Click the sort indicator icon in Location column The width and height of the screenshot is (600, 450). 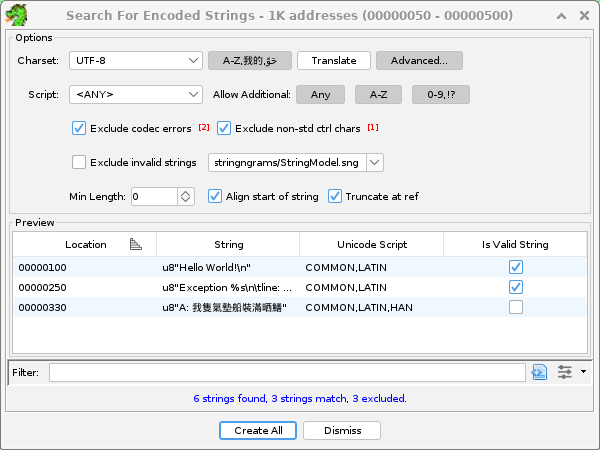coord(136,244)
